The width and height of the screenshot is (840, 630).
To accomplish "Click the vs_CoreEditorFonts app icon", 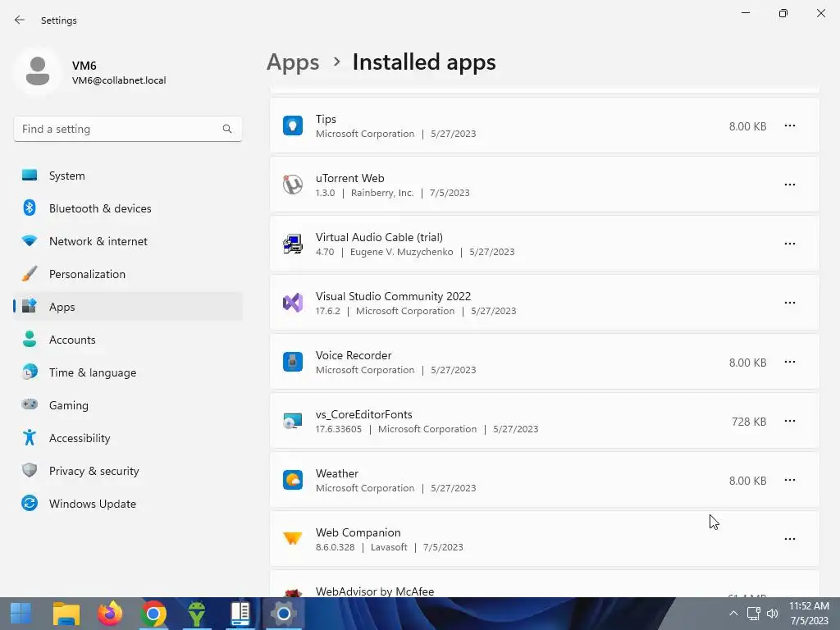I will (x=293, y=421).
